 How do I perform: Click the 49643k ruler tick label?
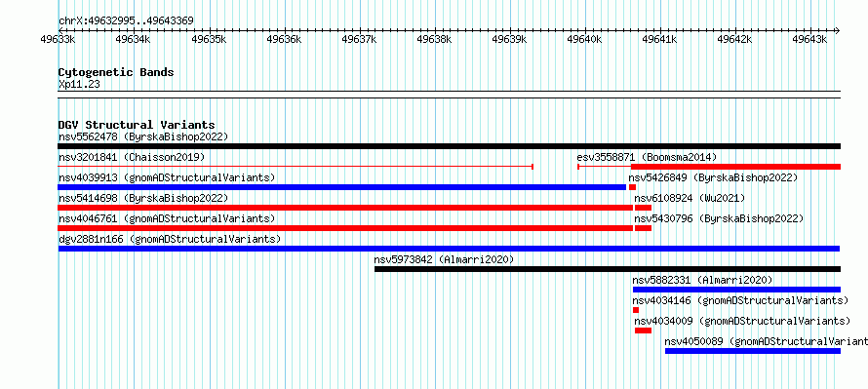[x=810, y=39]
